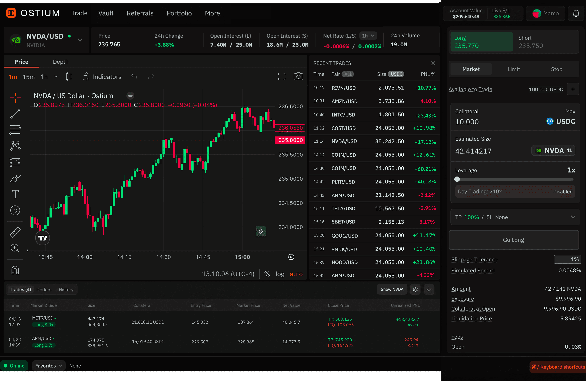Click the Go Long button

point(513,240)
